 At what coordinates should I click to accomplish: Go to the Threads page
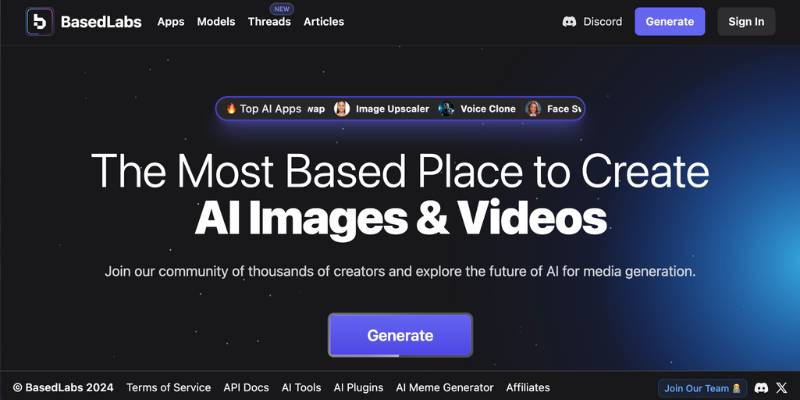pyautogui.click(x=269, y=22)
